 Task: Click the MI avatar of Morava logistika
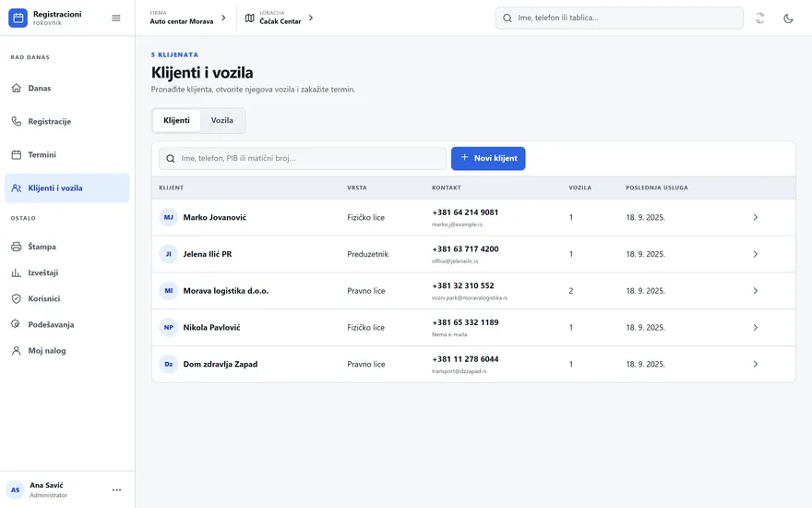(168, 291)
